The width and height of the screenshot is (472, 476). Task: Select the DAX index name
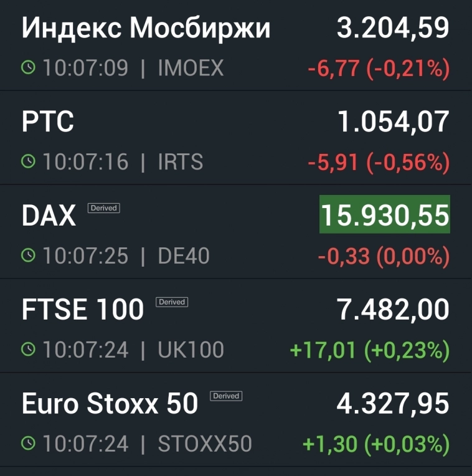click(49, 216)
